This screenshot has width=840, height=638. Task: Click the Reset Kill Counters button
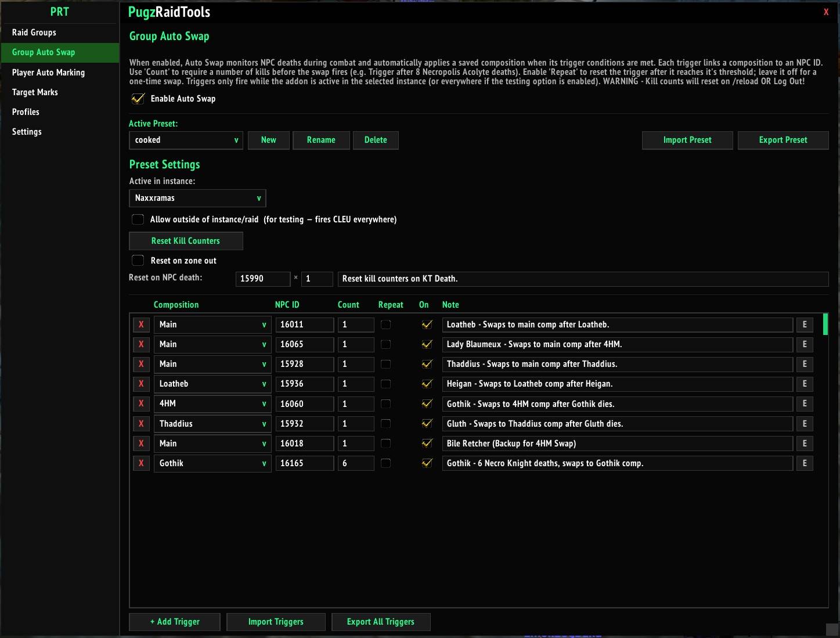(186, 241)
